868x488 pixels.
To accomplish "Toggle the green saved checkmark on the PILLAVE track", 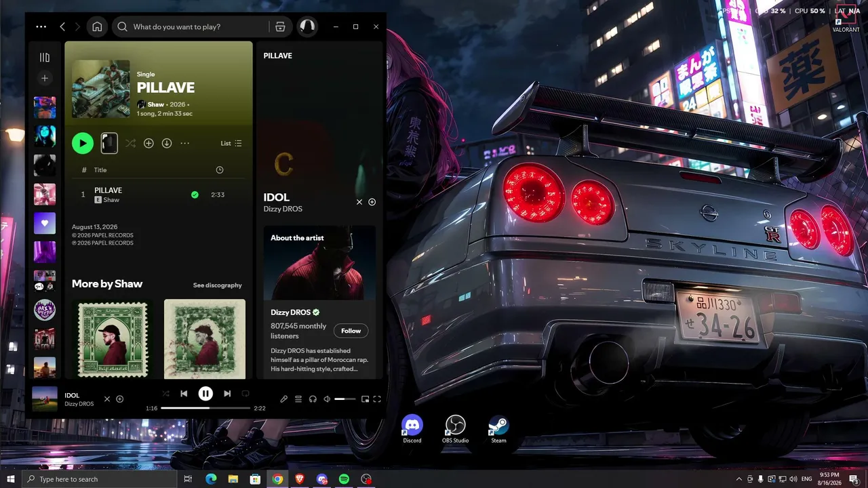I will 195,195.
